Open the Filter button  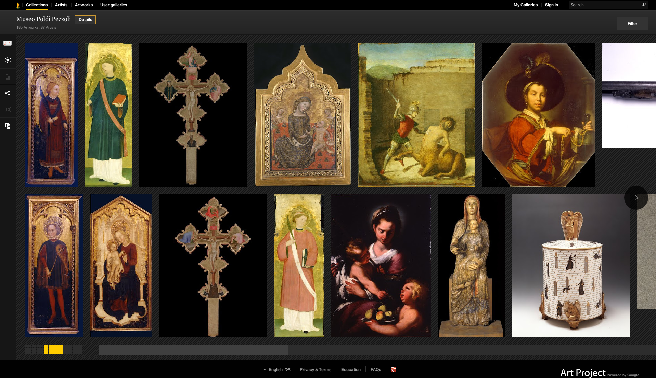[632, 23]
